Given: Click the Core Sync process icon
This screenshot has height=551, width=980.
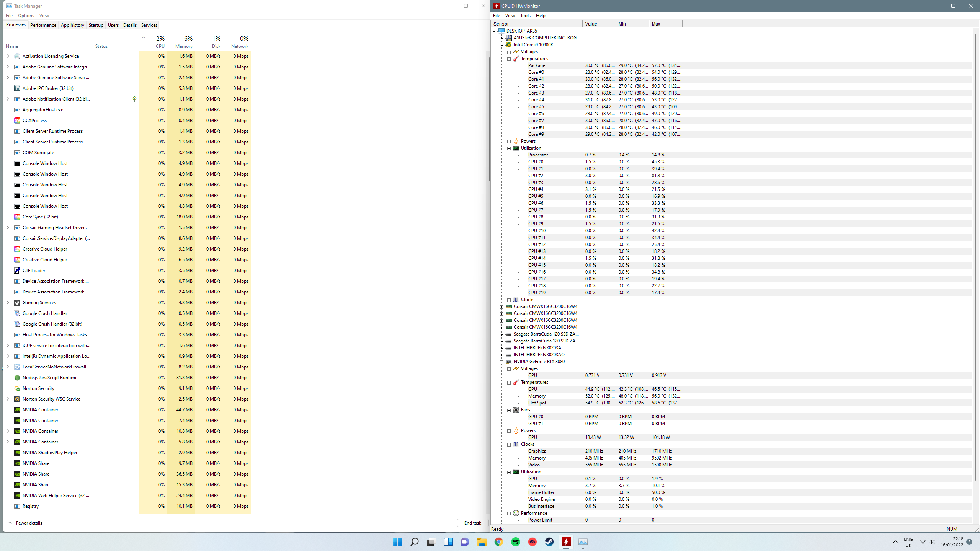Looking at the screenshot, I should click(17, 217).
